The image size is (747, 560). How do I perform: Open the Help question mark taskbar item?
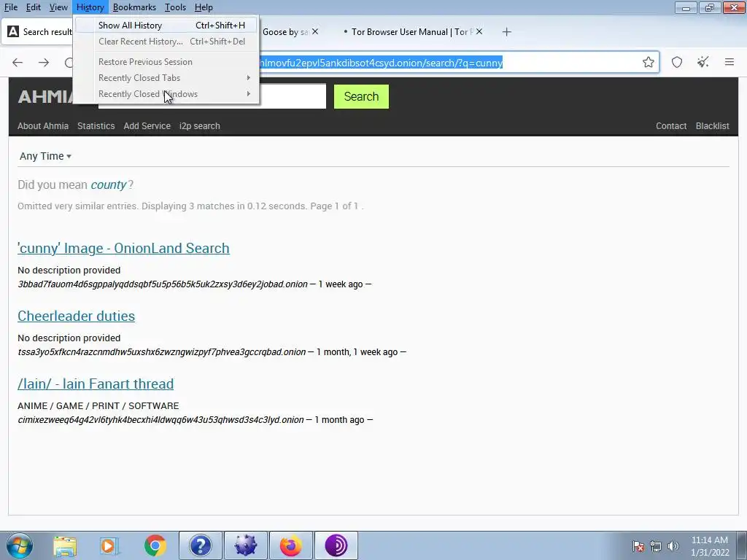(201, 545)
